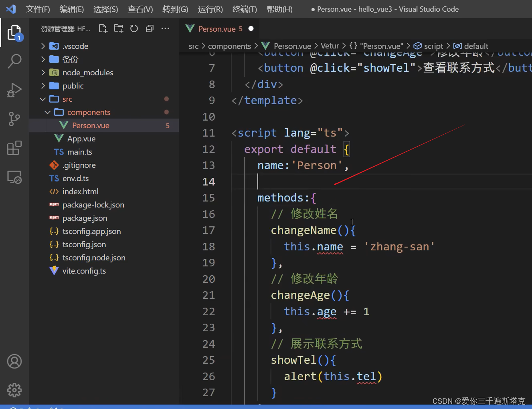
Task: Open the More Actions (...) button in Explorer
Action: (165, 28)
